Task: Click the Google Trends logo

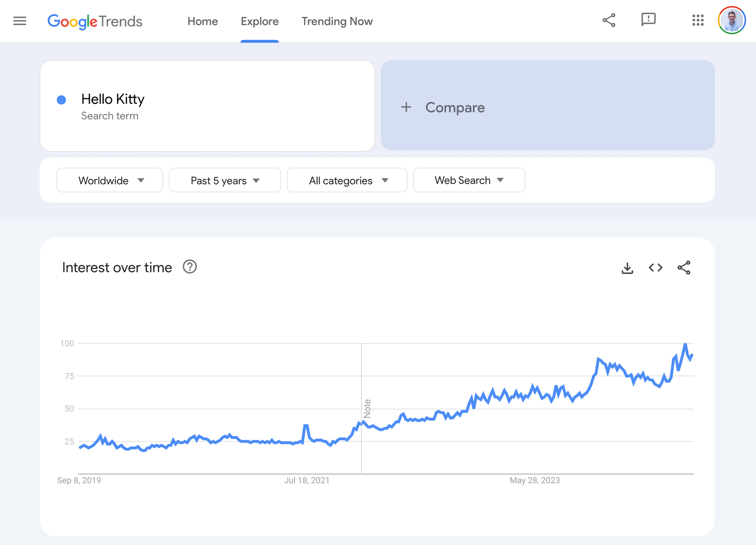Action: tap(95, 22)
